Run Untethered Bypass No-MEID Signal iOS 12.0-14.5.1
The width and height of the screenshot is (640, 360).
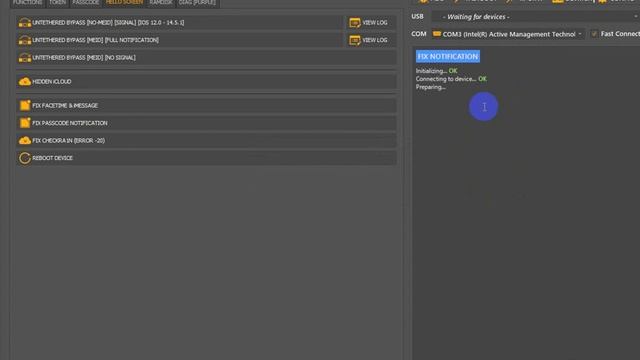pyautogui.click(x=179, y=23)
